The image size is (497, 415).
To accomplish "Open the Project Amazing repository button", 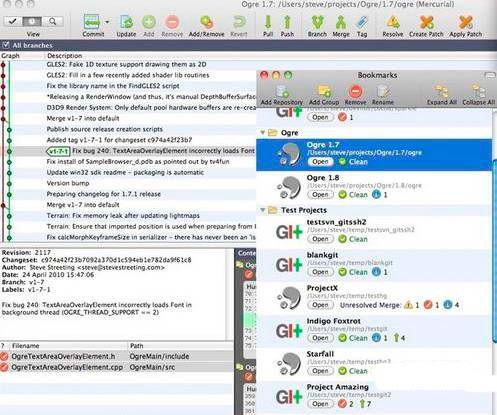I will (x=320, y=404).
